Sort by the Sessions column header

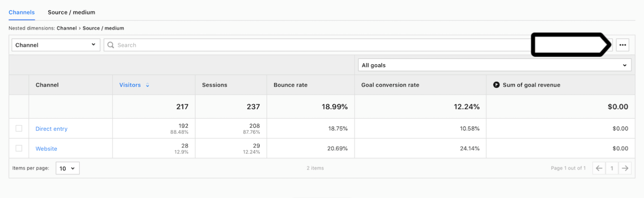[214, 85]
